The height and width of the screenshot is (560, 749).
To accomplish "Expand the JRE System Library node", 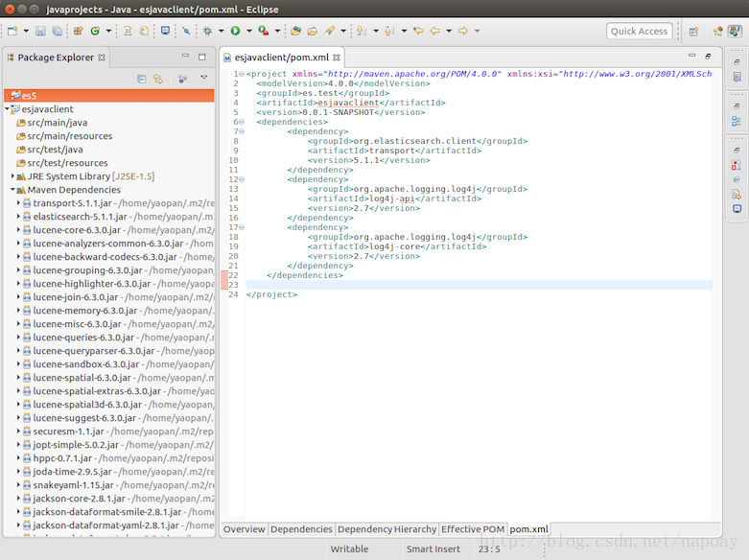I will 12,176.
